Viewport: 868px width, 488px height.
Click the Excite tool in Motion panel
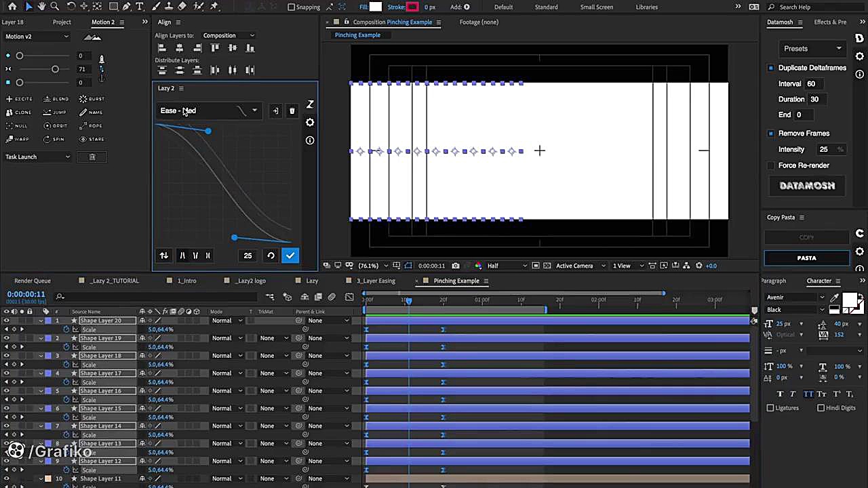(x=19, y=99)
